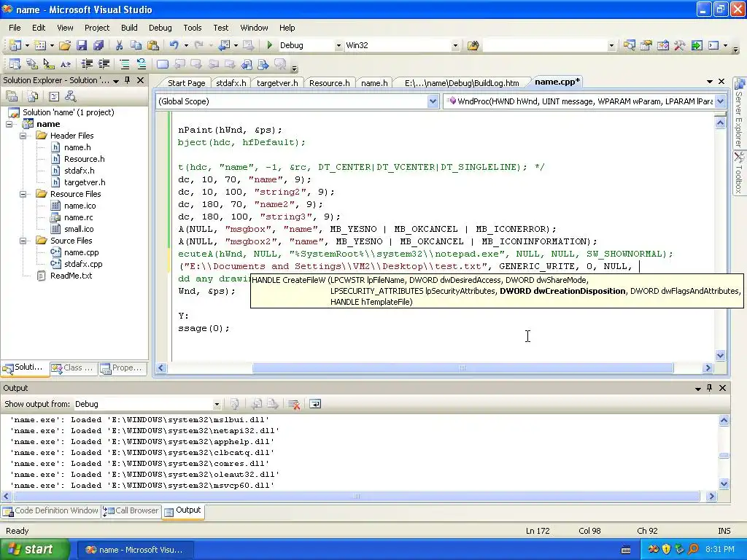
Task: Toggle auto hide pin on Solution Explorer
Action: point(127,80)
